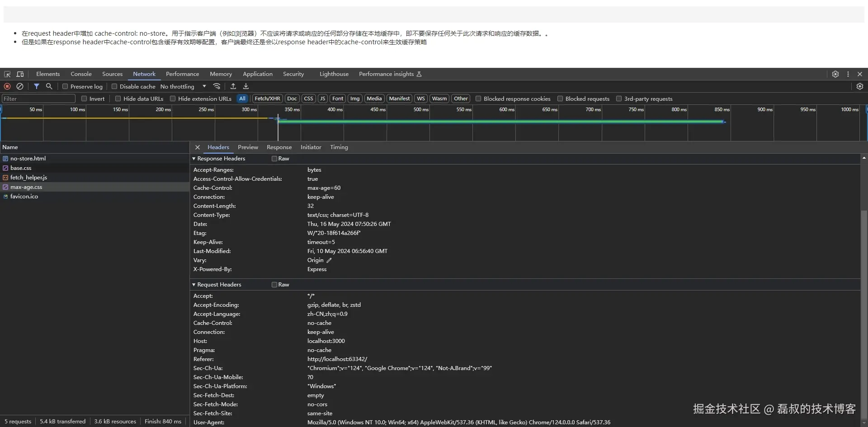Collapse the Response Headers section

tap(194, 159)
